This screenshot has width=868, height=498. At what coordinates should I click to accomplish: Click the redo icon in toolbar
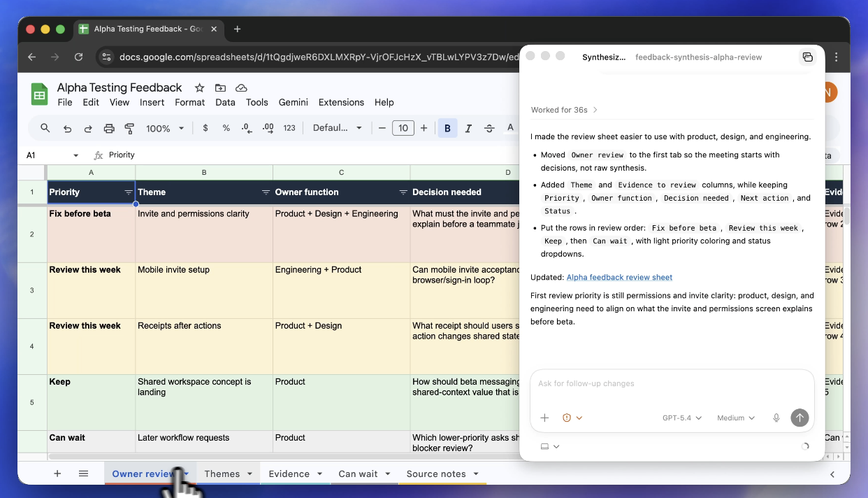pyautogui.click(x=88, y=128)
